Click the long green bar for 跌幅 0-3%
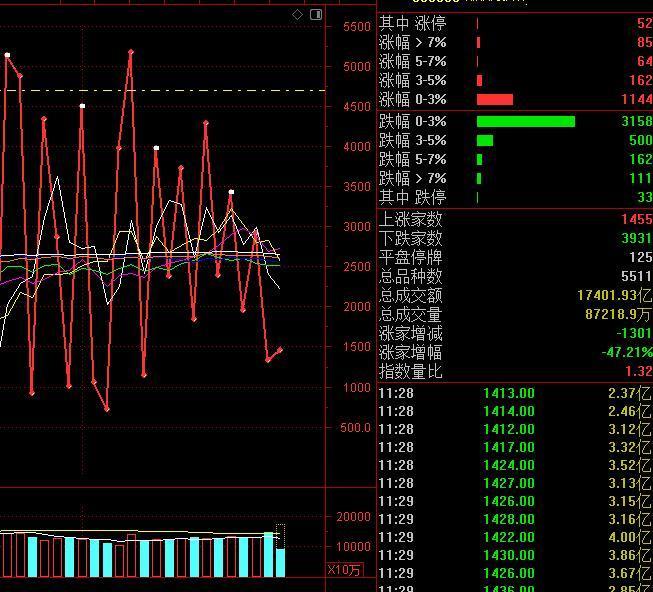653x592 pixels. pyautogui.click(x=526, y=122)
